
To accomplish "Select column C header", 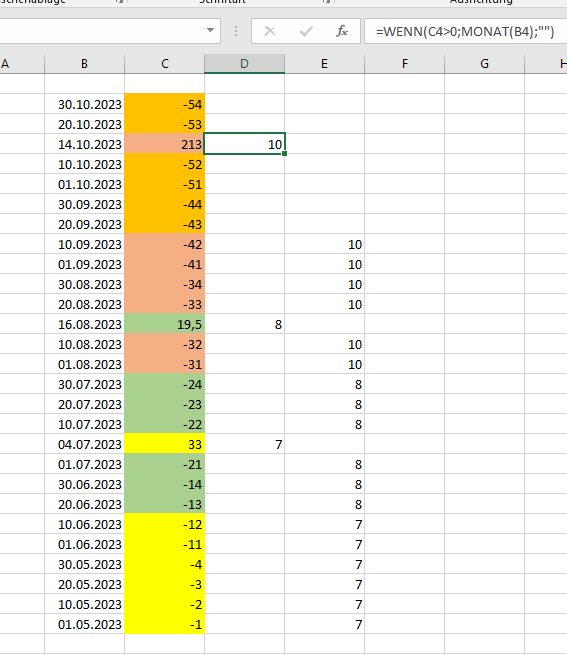I will (x=165, y=63).
